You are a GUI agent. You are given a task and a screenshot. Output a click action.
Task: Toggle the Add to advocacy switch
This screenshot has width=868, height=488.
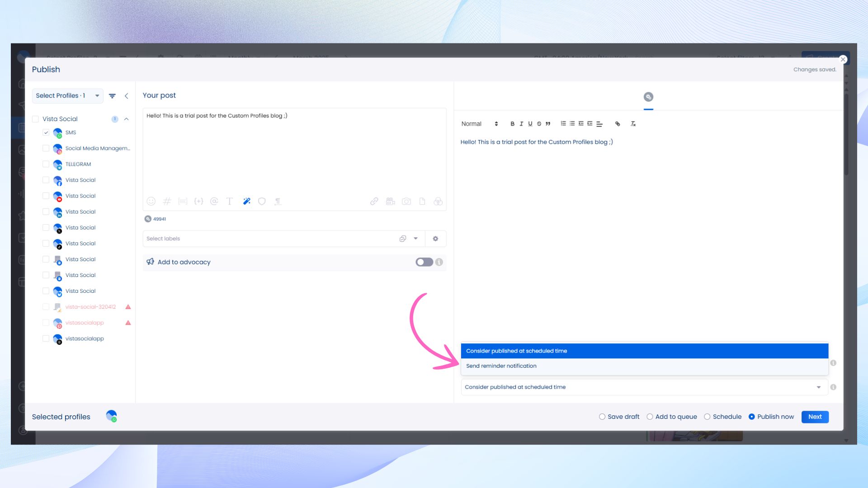[x=424, y=262]
